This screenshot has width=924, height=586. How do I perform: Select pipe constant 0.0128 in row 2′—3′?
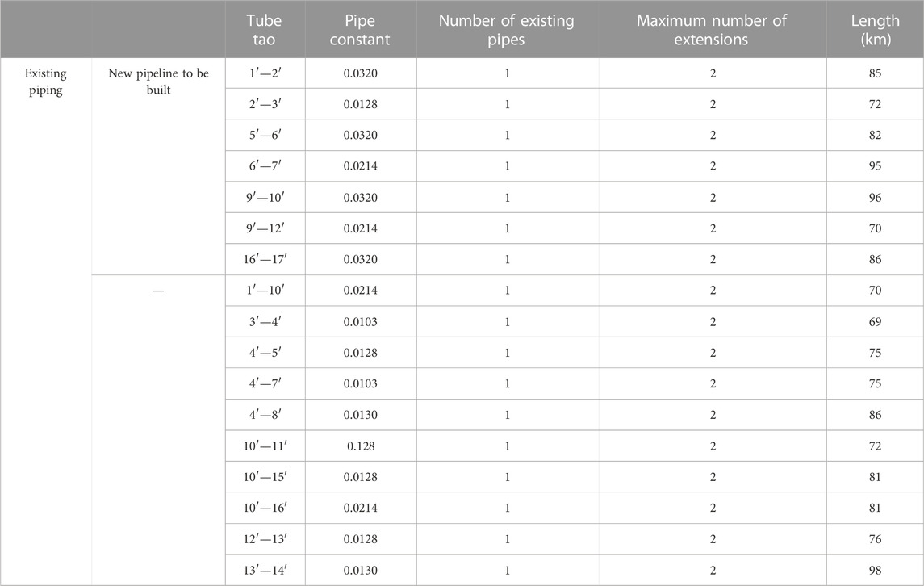point(361,104)
